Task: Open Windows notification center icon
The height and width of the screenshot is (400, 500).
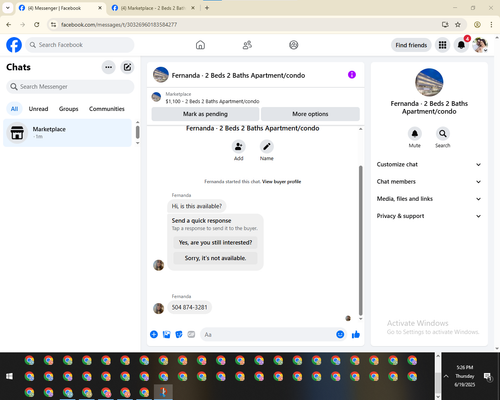Action: [x=488, y=377]
